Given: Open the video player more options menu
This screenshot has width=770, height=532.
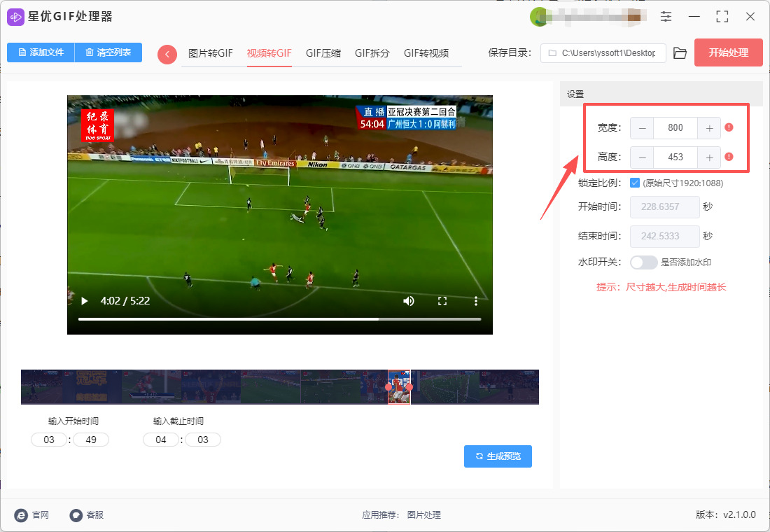Looking at the screenshot, I should pos(475,301).
